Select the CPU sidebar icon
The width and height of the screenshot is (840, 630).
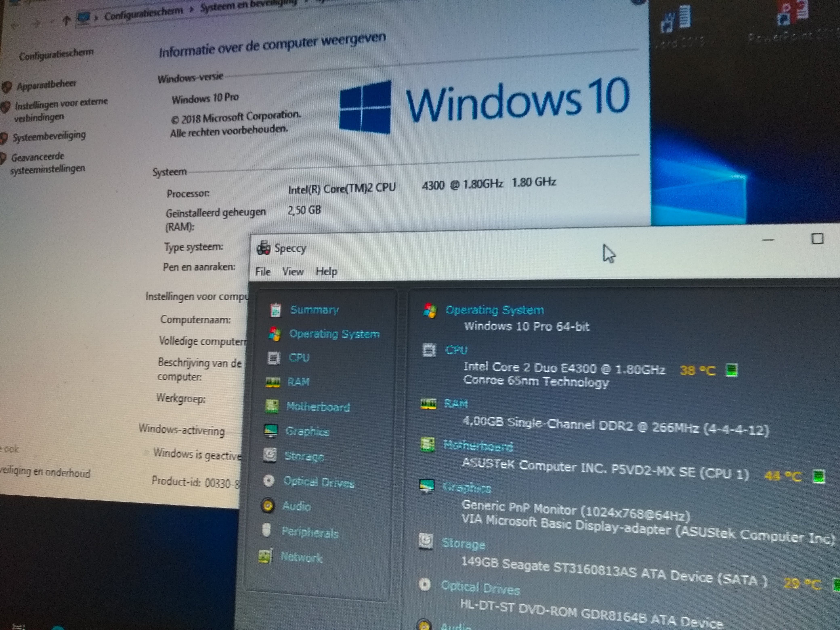click(273, 358)
